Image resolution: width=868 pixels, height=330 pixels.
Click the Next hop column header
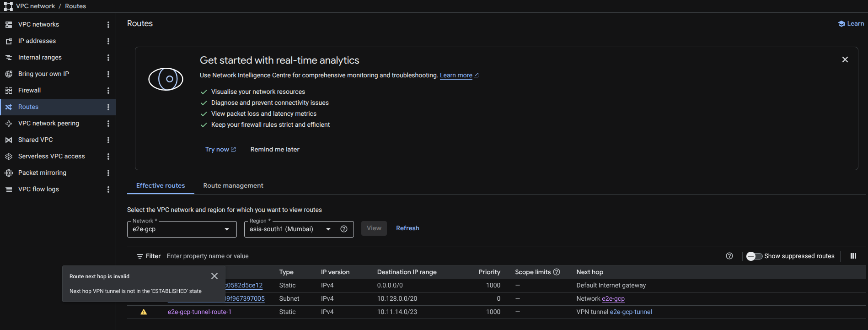tap(590, 272)
